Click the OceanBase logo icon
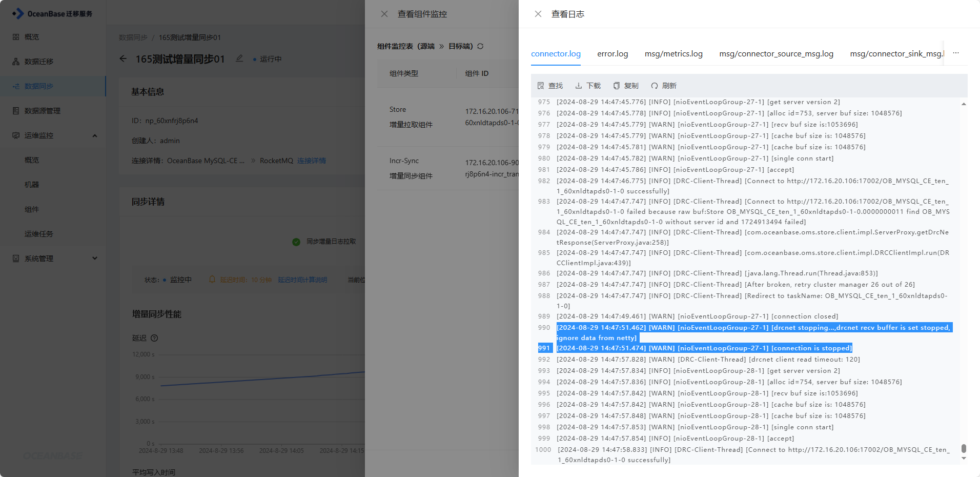The image size is (980, 477). pyautogui.click(x=18, y=13)
